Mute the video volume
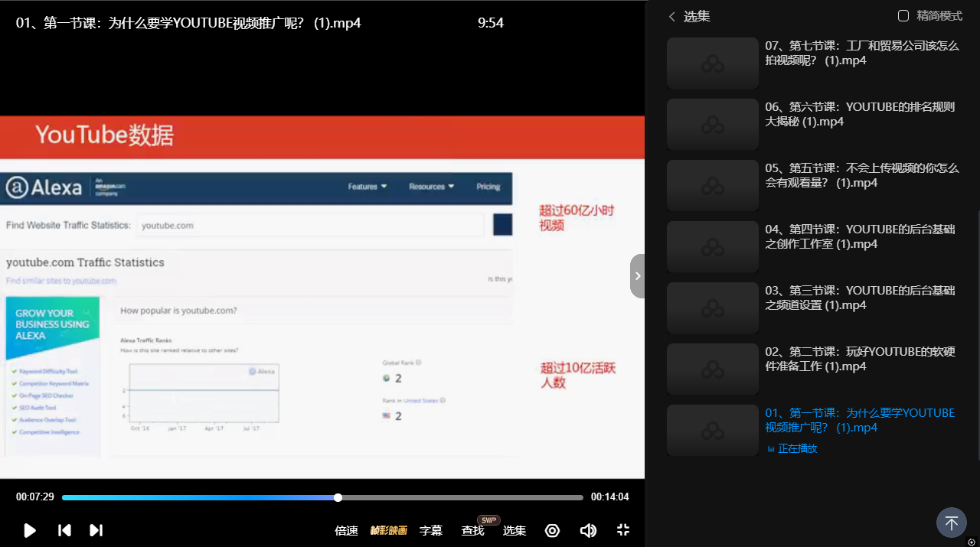The height and width of the screenshot is (547, 980). pyautogui.click(x=588, y=530)
